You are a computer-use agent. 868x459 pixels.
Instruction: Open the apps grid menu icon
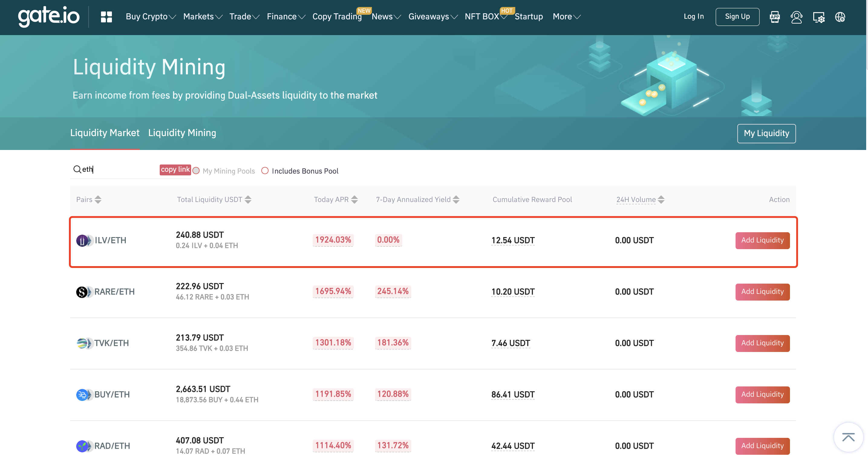106,17
